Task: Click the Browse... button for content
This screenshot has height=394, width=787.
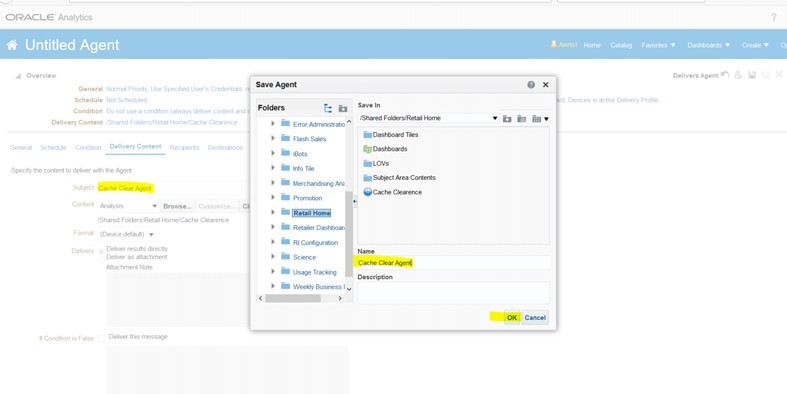Action: pyautogui.click(x=177, y=206)
